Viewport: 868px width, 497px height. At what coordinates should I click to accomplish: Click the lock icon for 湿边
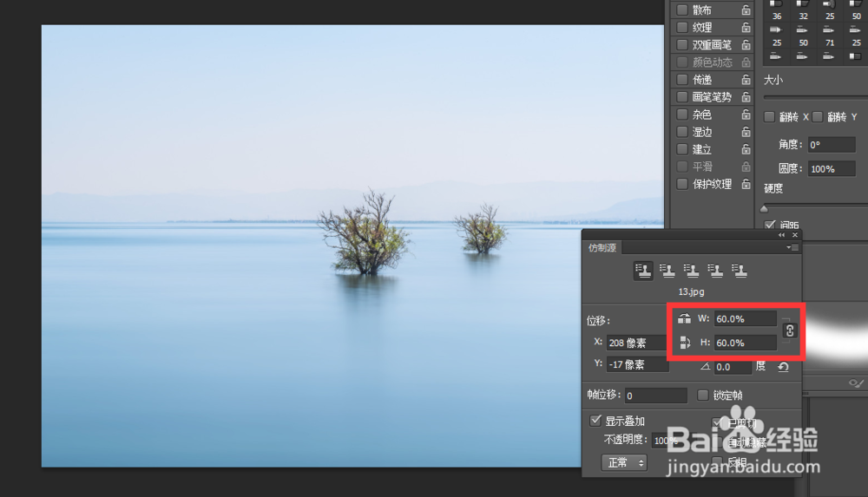(x=746, y=132)
